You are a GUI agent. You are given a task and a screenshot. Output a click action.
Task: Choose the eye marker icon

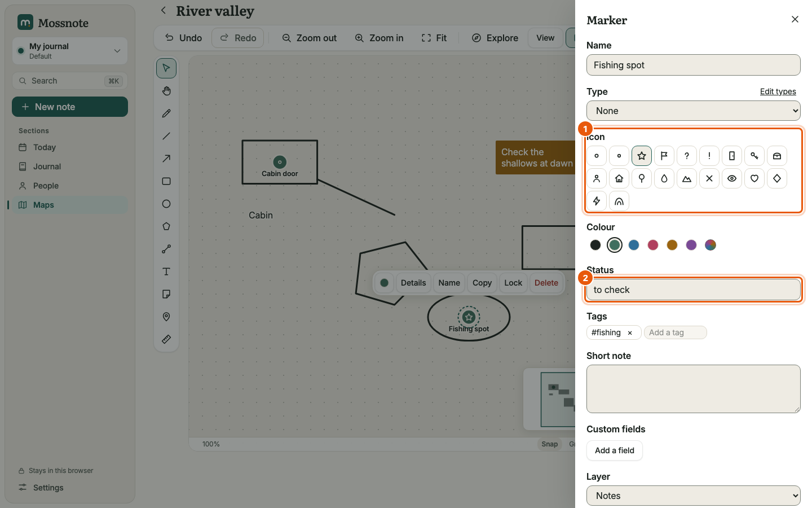coord(732,178)
